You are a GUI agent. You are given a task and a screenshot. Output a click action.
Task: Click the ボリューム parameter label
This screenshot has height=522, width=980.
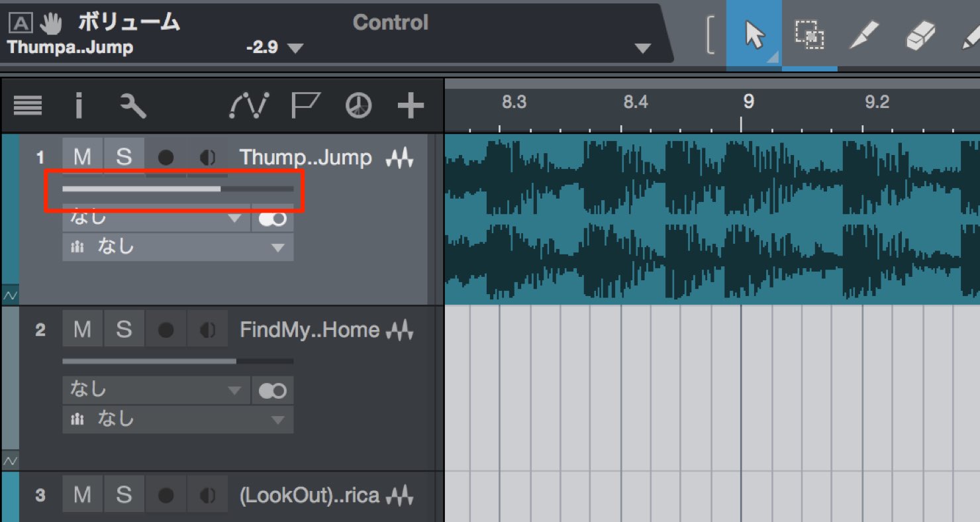pos(129,23)
